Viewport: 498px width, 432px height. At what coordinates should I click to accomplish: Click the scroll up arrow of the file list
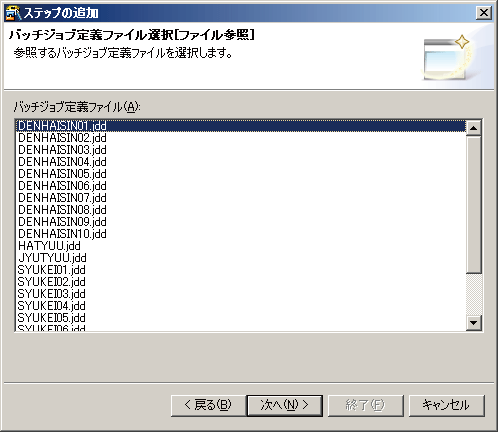(474, 128)
